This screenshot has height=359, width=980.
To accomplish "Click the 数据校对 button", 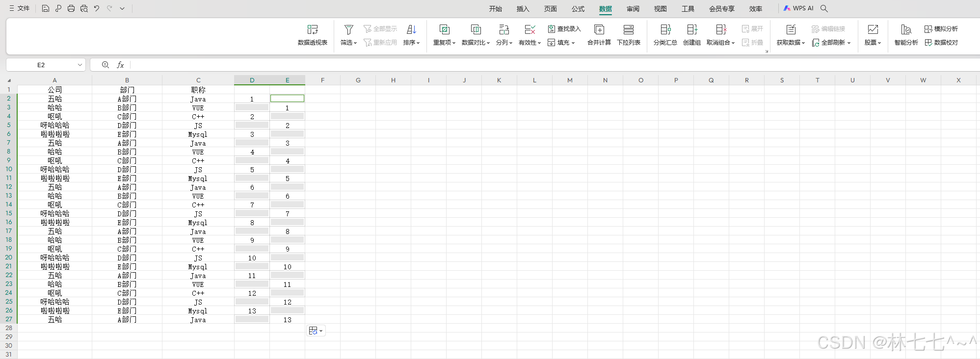I will (941, 43).
